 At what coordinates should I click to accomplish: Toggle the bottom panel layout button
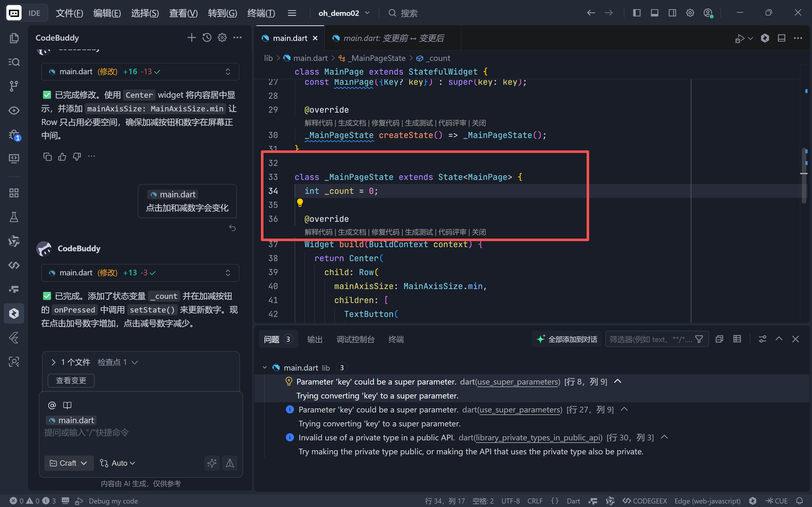click(x=654, y=13)
